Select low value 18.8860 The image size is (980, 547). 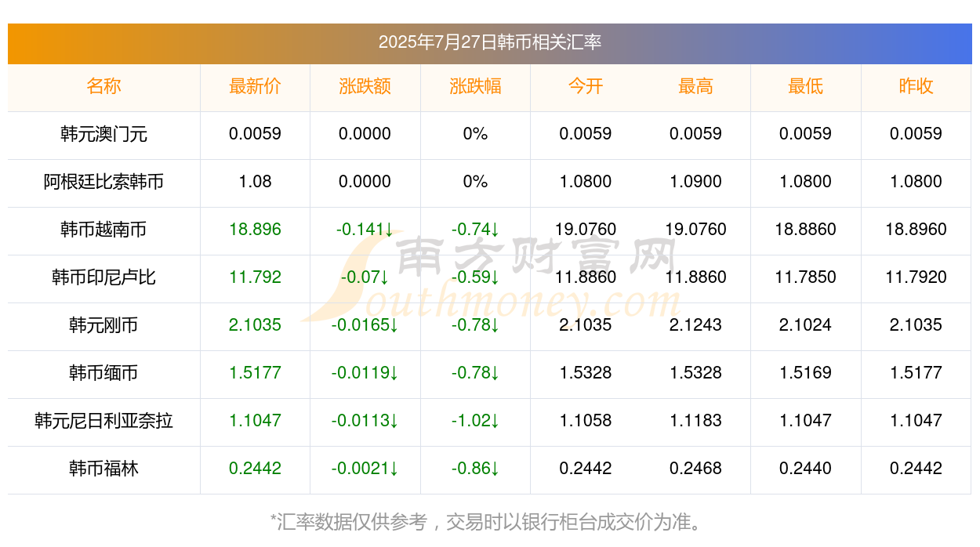pyautogui.click(x=806, y=230)
